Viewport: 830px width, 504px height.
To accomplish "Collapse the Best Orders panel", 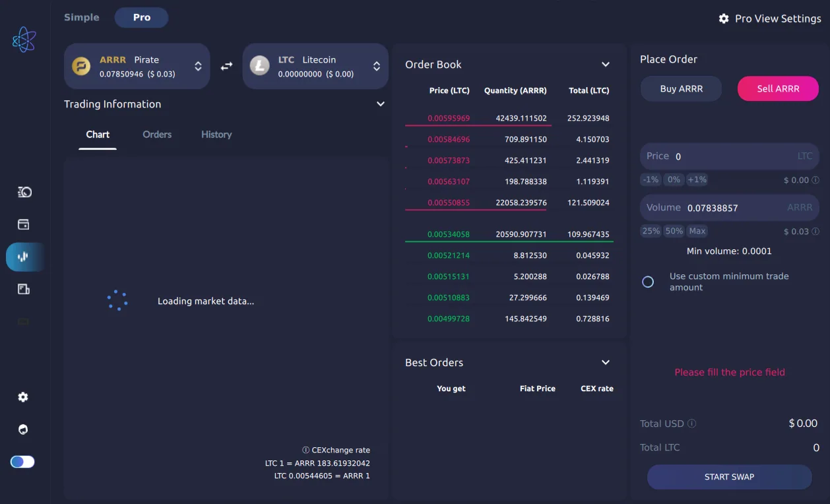I will pos(606,362).
